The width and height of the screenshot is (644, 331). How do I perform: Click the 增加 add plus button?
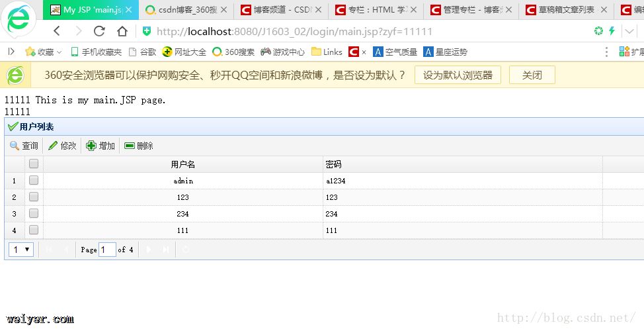click(x=101, y=146)
